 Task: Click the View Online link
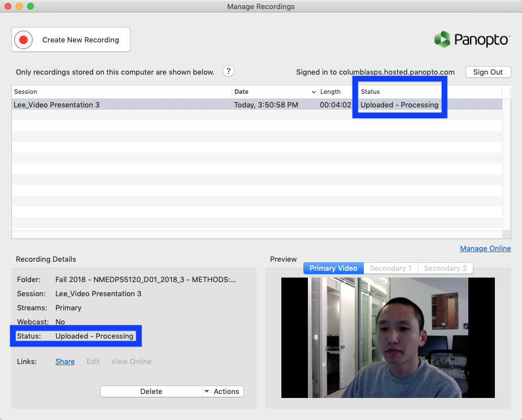tap(131, 361)
